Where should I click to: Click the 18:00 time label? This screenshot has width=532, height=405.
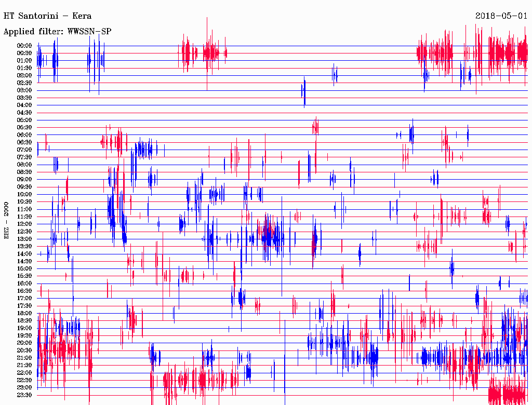[x=25, y=314]
